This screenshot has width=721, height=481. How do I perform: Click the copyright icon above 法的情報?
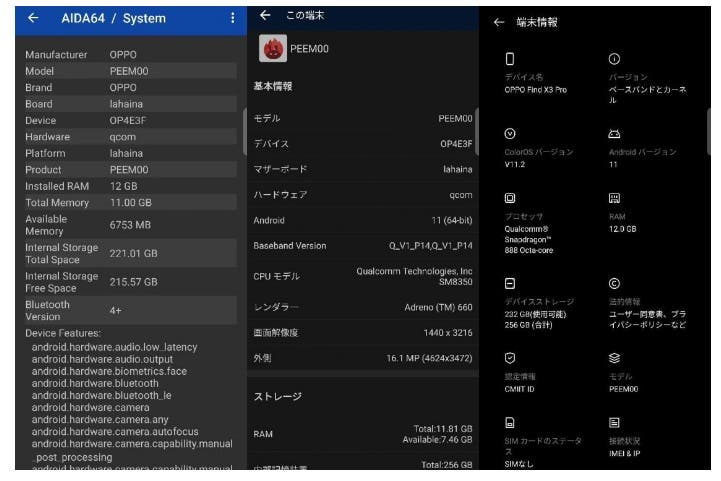(614, 284)
